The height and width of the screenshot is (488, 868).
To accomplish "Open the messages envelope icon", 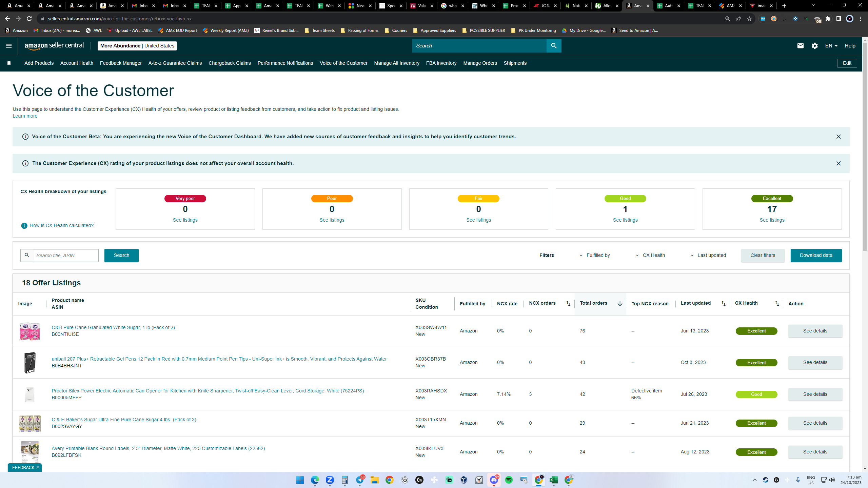I will pos(800,46).
